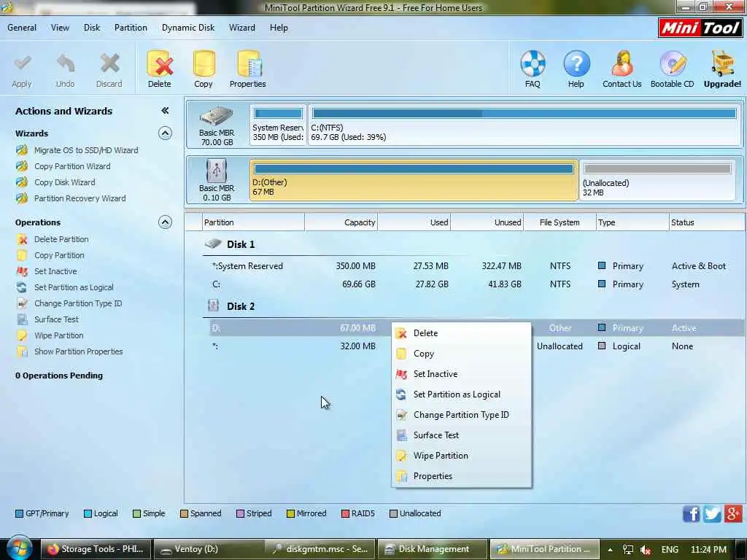This screenshot has width=747, height=560.
Task: Select Set Partition as Logical in context menu
Action: 461,394
